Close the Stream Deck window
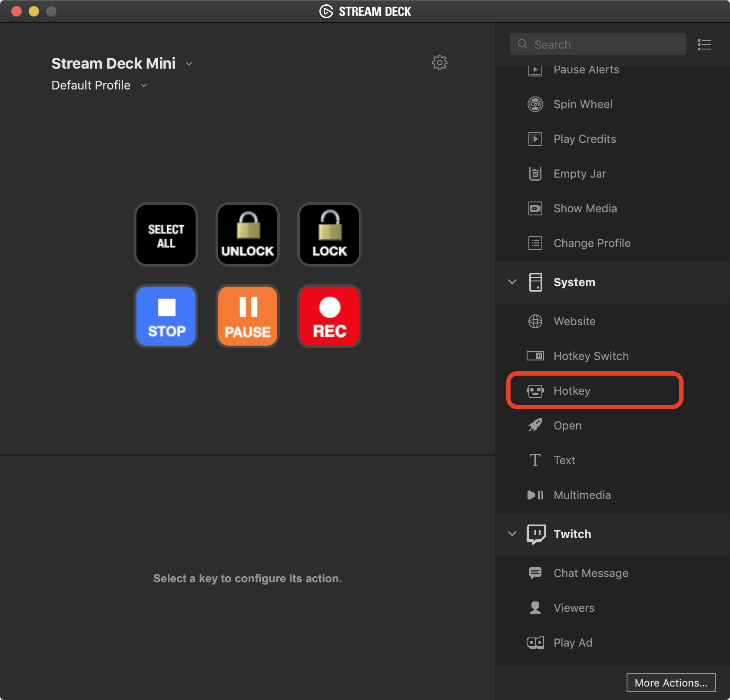 [17, 11]
